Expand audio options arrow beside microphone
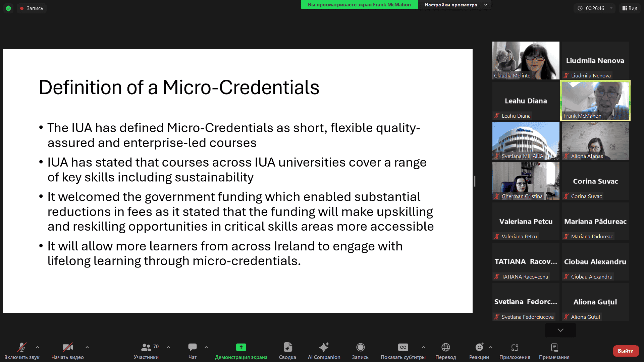The width and height of the screenshot is (644, 362). (x=38, y=347)
